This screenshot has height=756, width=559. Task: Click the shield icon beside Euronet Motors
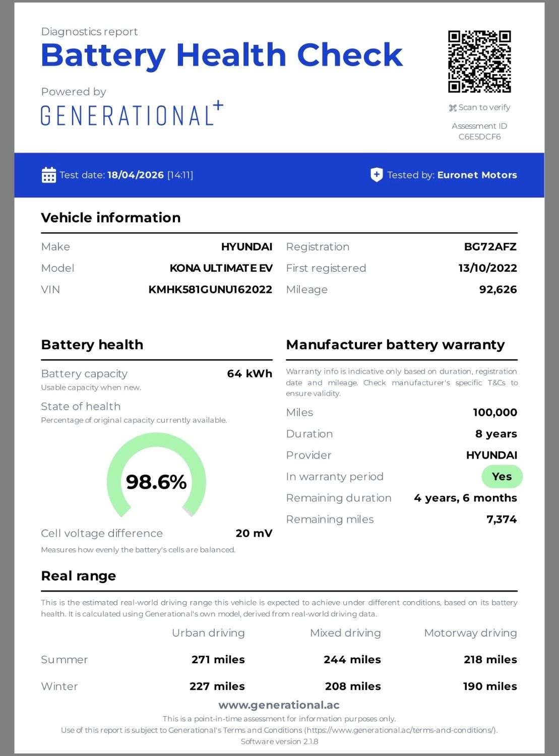(x=376, y=175)
